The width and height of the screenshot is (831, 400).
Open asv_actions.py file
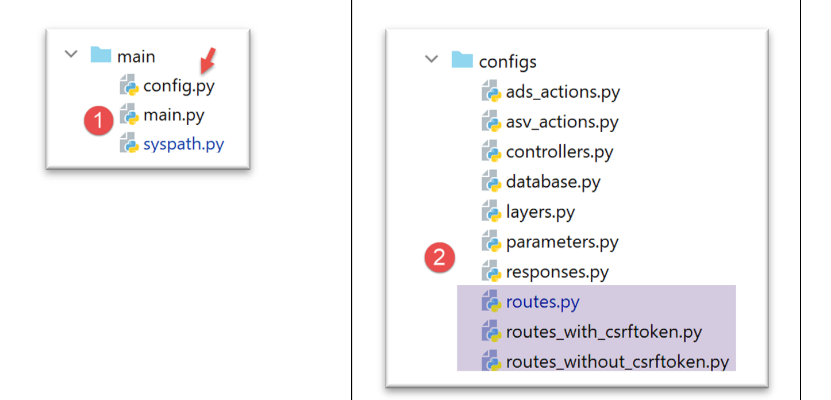click(562, 122)
